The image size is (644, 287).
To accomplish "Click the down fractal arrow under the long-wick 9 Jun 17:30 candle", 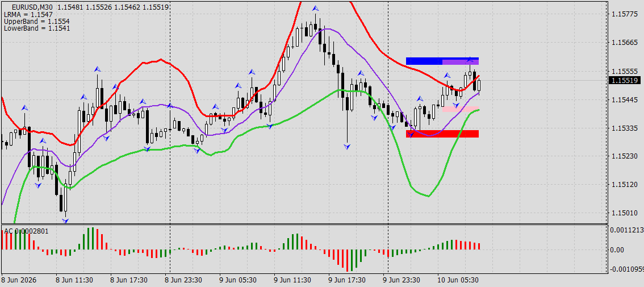I will 347,147.
